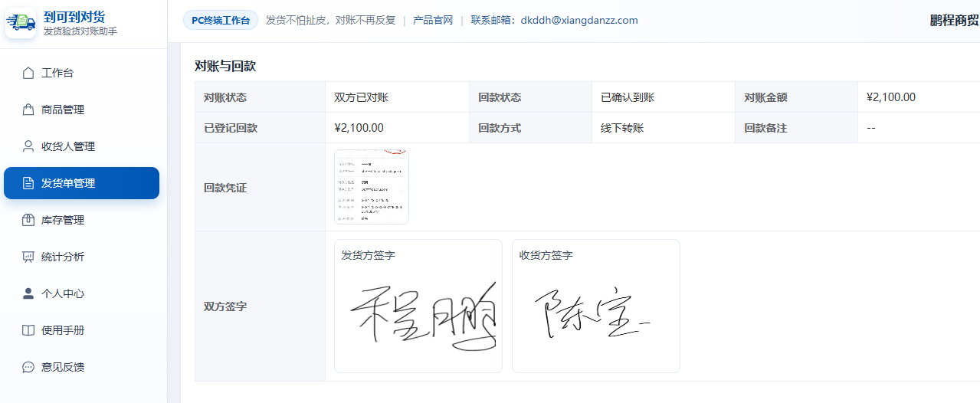Click the 对账状态 label cell

point(261,97)
